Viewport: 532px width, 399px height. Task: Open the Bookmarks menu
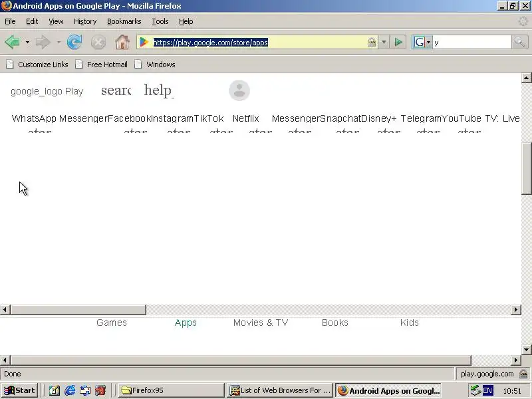tap(124, 21)
